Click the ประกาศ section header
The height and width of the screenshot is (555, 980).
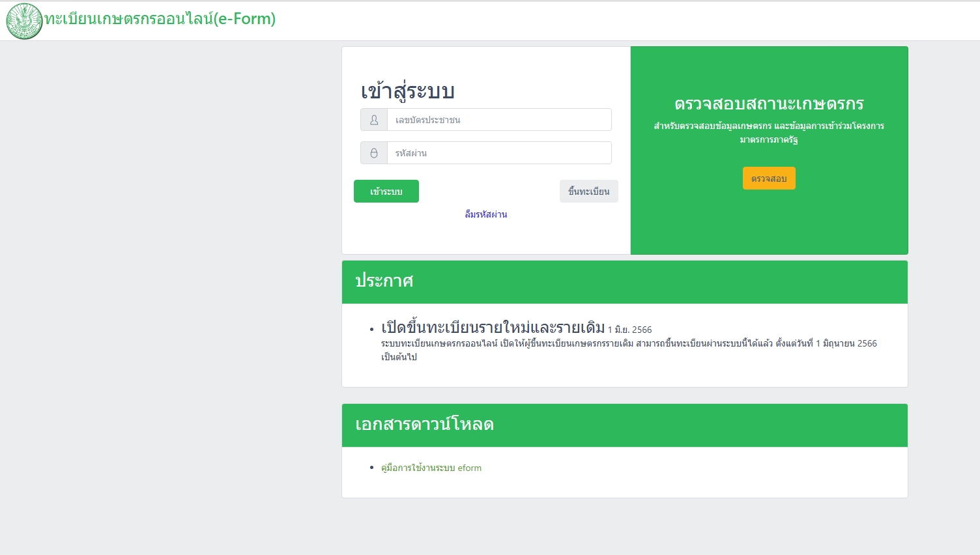point(625,282)
